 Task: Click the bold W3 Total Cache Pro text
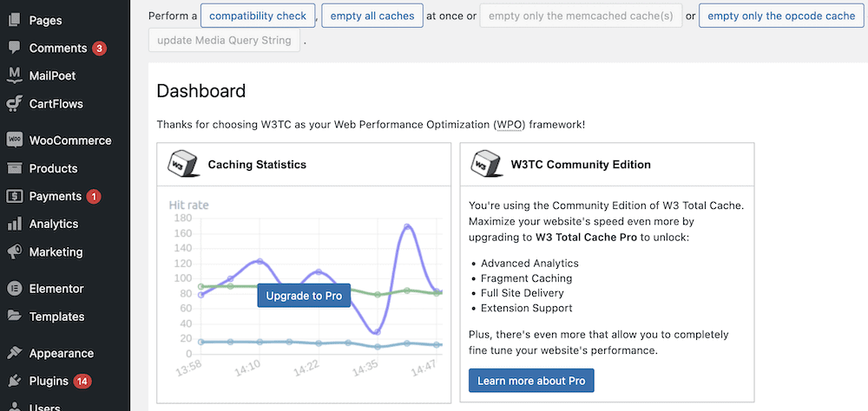588,238
